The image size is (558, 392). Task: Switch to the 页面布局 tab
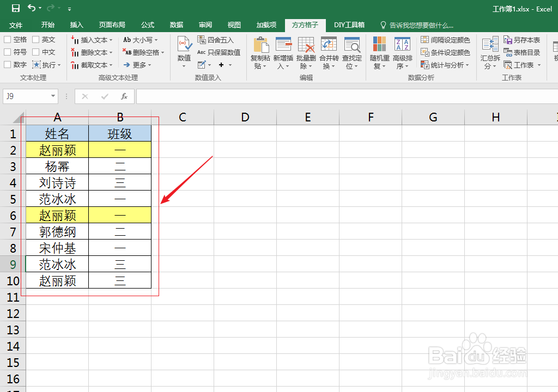112,25
